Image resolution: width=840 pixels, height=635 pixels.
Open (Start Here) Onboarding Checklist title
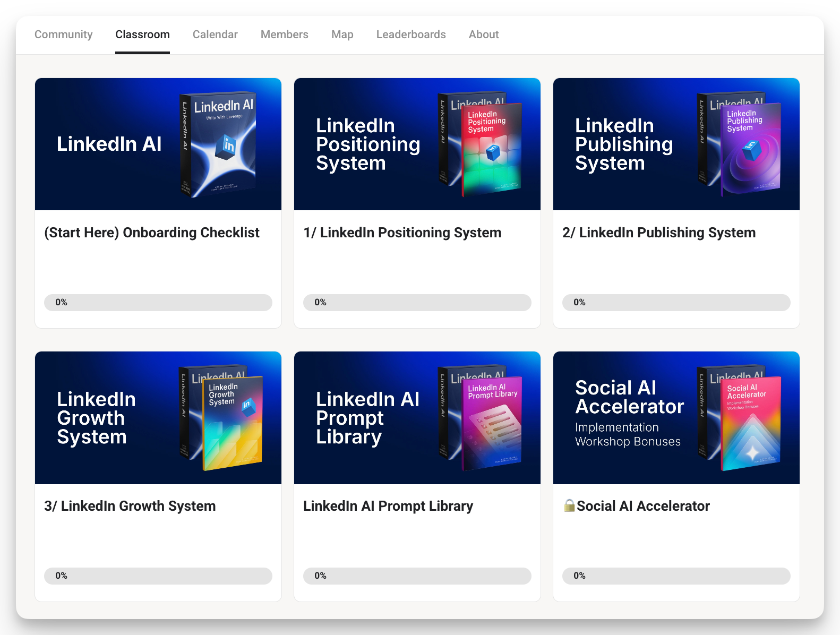tap(152, 233)
